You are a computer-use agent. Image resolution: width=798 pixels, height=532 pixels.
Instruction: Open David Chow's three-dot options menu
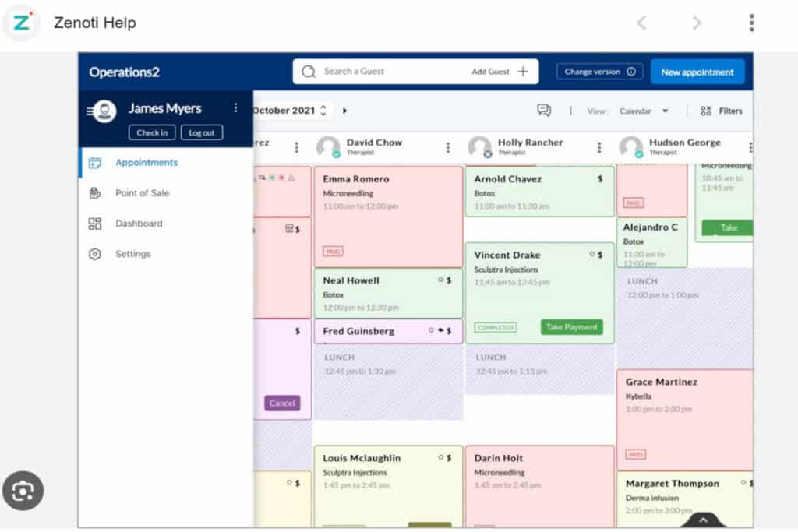(448, 148)
